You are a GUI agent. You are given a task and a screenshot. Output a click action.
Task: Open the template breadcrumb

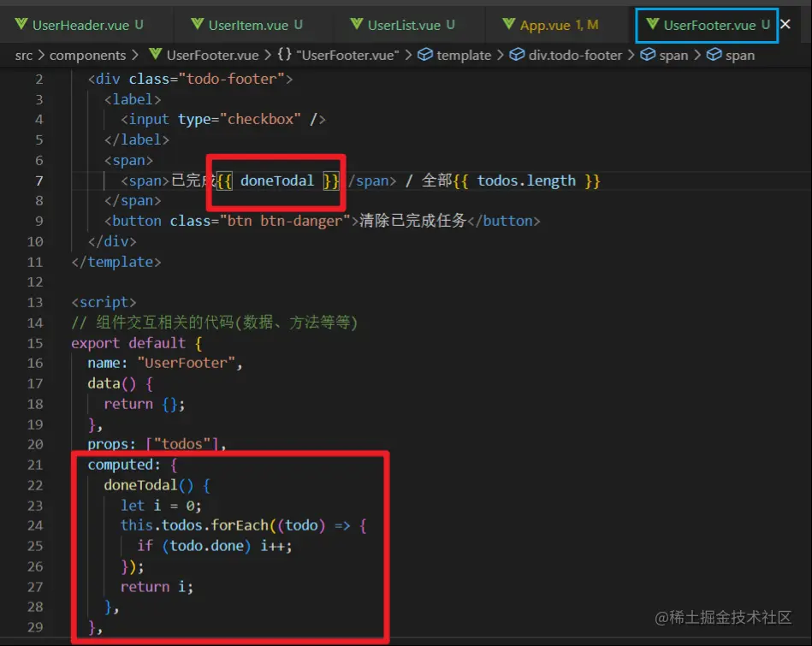(x=464, y=56)
